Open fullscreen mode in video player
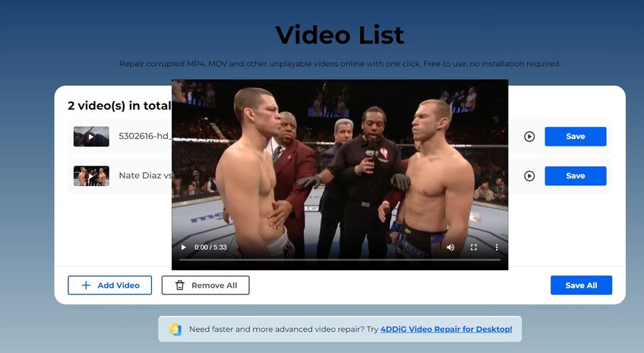Image resolution: width=644 pixels, height=353 pixels. [x=474, y=247]
